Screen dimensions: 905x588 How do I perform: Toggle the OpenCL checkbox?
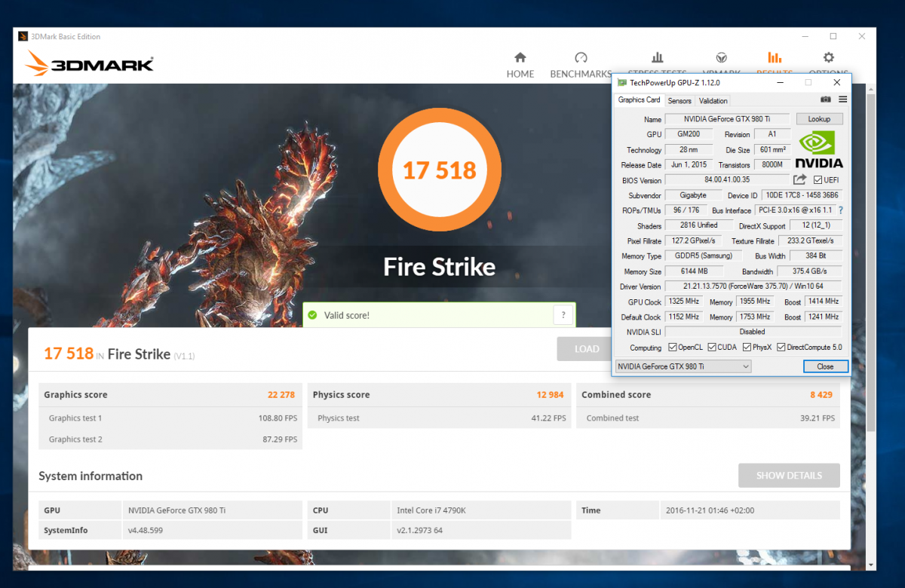coord(673,348)
